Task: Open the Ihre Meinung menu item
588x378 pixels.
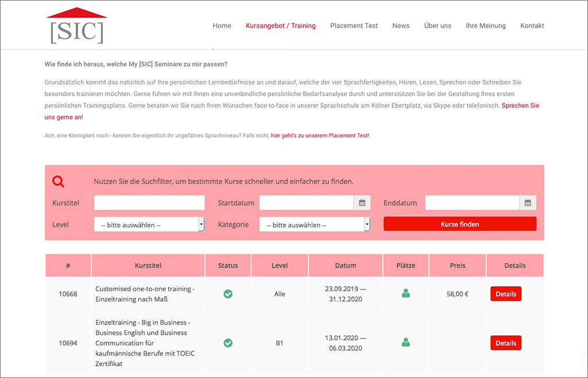Action: [486, 25]
